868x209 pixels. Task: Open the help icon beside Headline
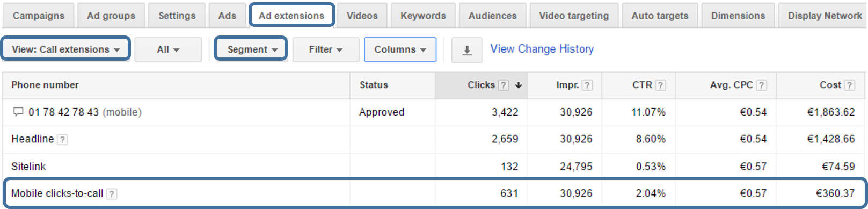pyautogui.click(x=62, y=140)
